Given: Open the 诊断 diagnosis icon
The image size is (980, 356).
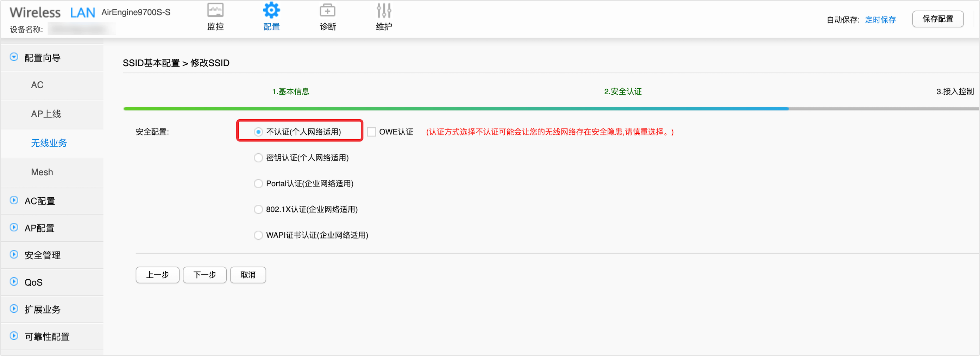Looking at the screenshot, I should (327, 10).
